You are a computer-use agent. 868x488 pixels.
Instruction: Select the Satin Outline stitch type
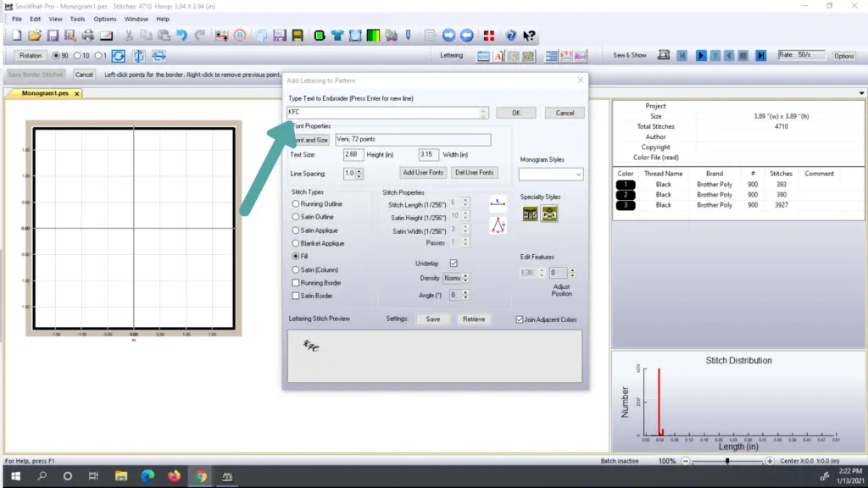tap(295, 217)
